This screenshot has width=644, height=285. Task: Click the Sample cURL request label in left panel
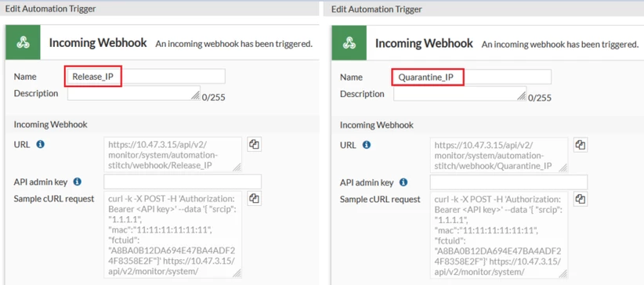(54, 199)
